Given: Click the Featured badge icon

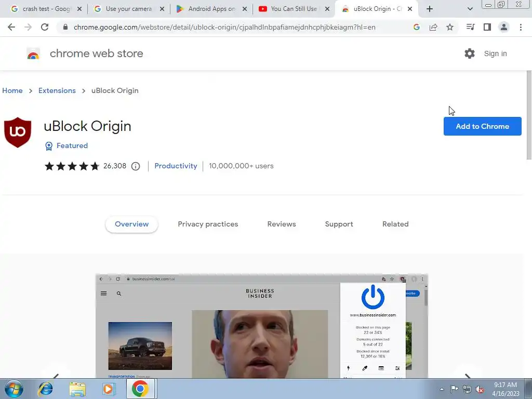Looking at the screenshot, I should (49, 146).
